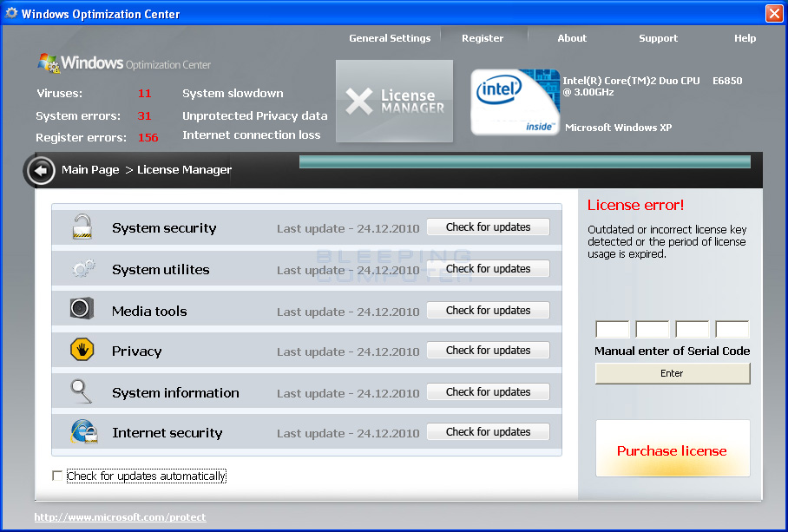
Task: Switch to the Register tab
Action: click(x=483, y=38)
